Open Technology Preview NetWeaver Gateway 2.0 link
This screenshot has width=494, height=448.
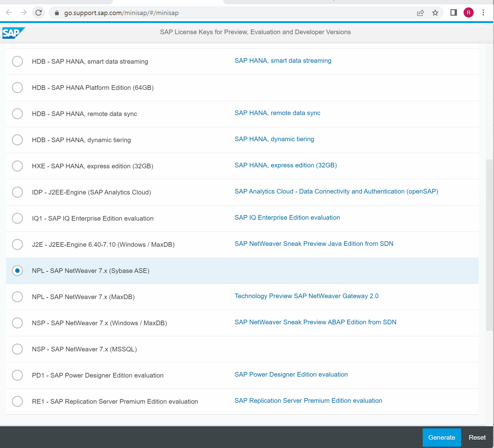pos(306,296)
